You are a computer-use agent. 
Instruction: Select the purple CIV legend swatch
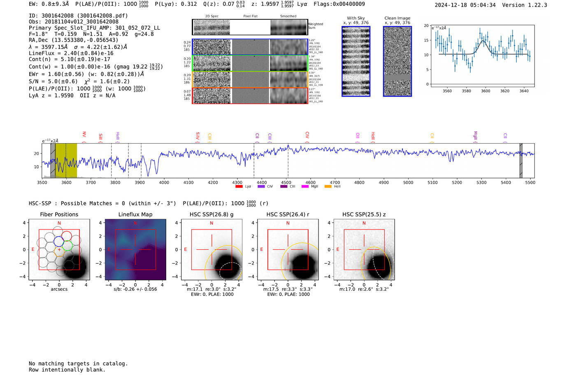pos(261,187)
